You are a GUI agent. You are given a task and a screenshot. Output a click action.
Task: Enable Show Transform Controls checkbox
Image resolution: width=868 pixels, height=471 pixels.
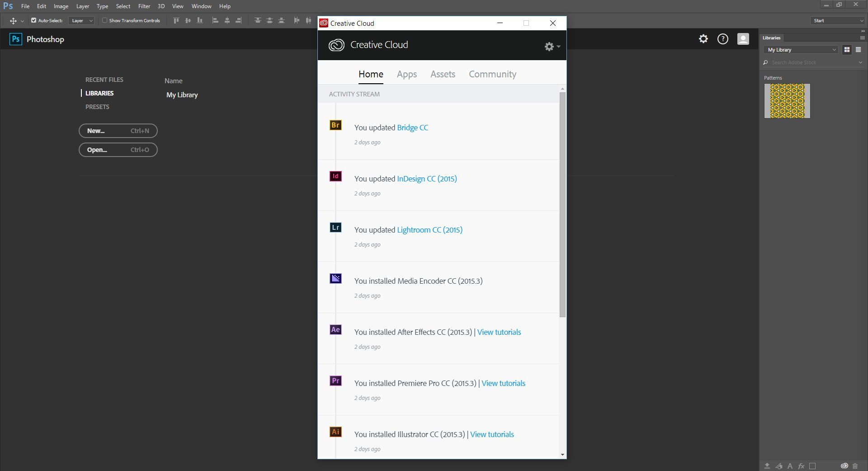[104, 20]
